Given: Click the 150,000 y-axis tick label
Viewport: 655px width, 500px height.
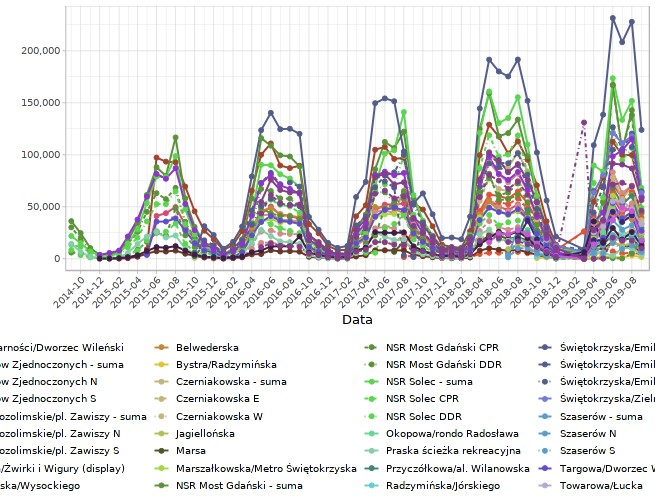Looking at the screenshot, I should 41,103.
